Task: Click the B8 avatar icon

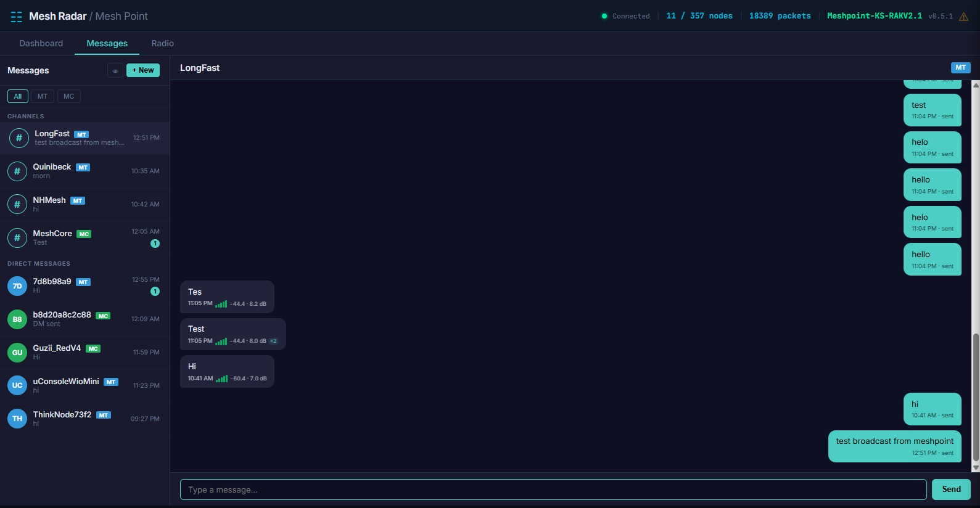Action: [17, 319]
